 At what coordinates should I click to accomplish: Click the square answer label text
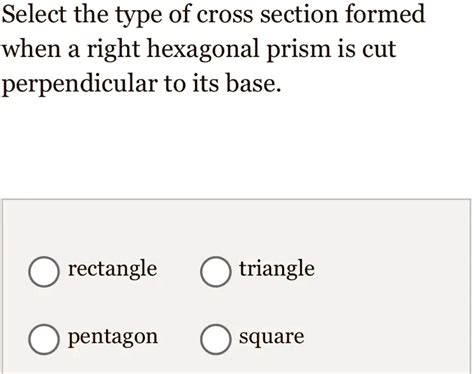point(271,337)
